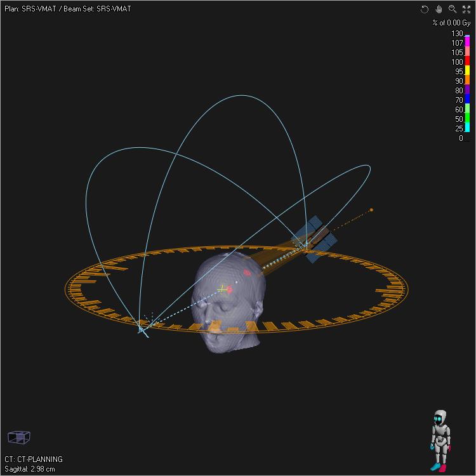Click the blue MLC collimator graphic

pos(315,239)
